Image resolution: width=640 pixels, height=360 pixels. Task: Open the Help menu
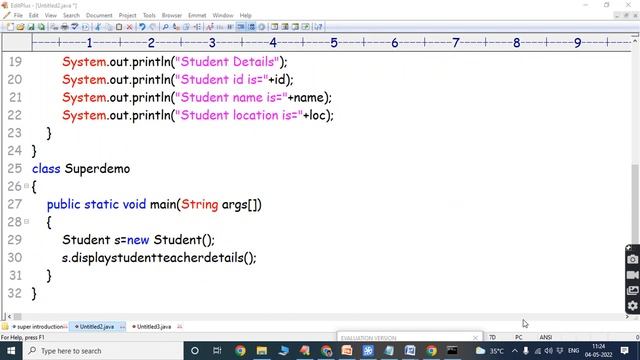(x=245, y=16)
